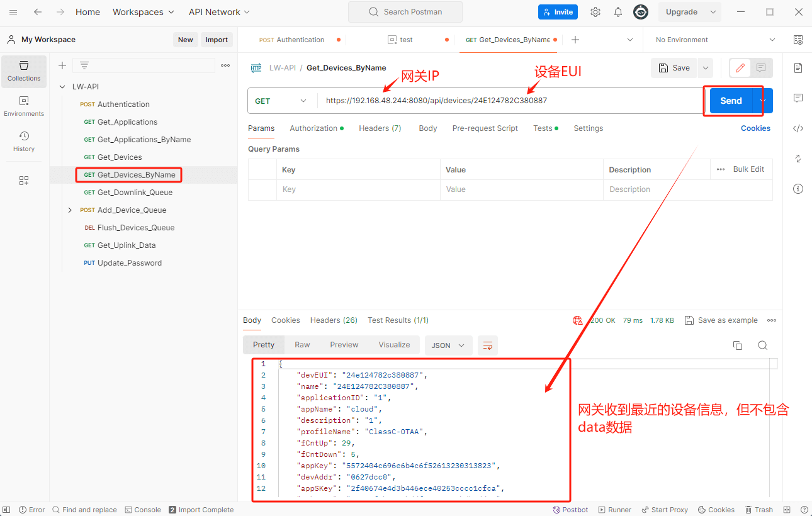Copy the response body
This screenshot has height=516, width=812.
coord(738,345)
